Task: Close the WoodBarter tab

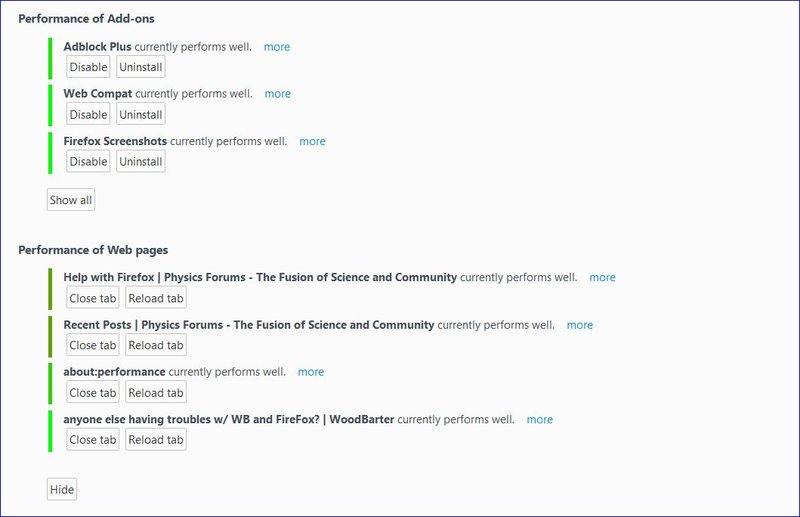Action: click(93, 439)
